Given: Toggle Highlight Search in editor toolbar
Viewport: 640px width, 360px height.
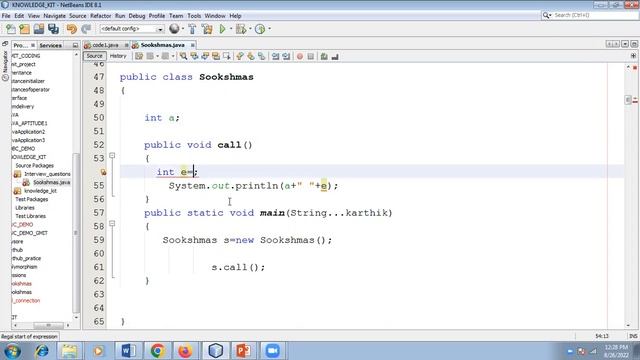Looking at the screenshot, I should [216, 56].
